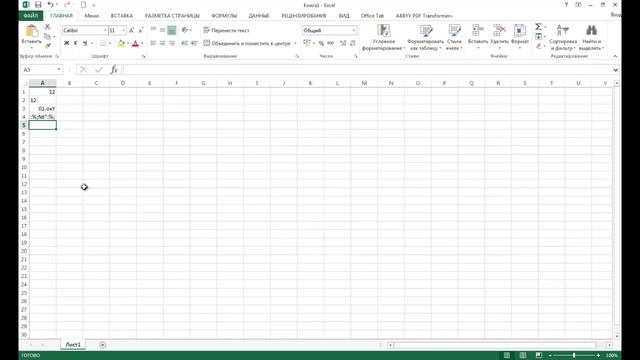
Task: Click Cell Styles (Стили ячеек) button
Action: click(454, 37)
